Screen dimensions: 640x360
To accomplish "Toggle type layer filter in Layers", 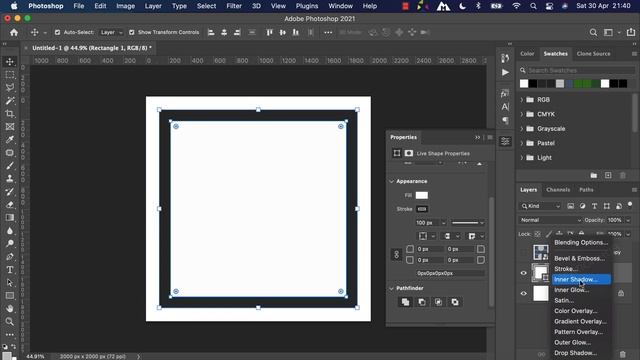I will [x=594, y=206].
